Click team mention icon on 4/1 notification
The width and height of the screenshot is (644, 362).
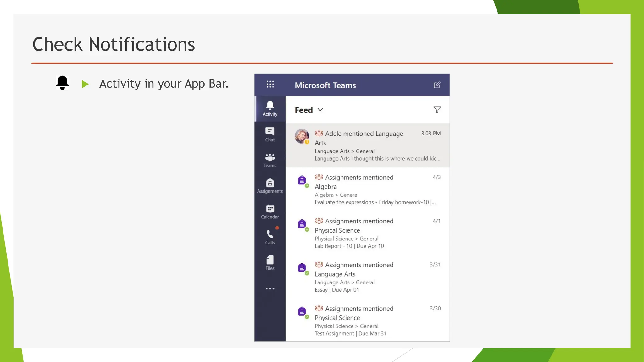pos(319,221)
